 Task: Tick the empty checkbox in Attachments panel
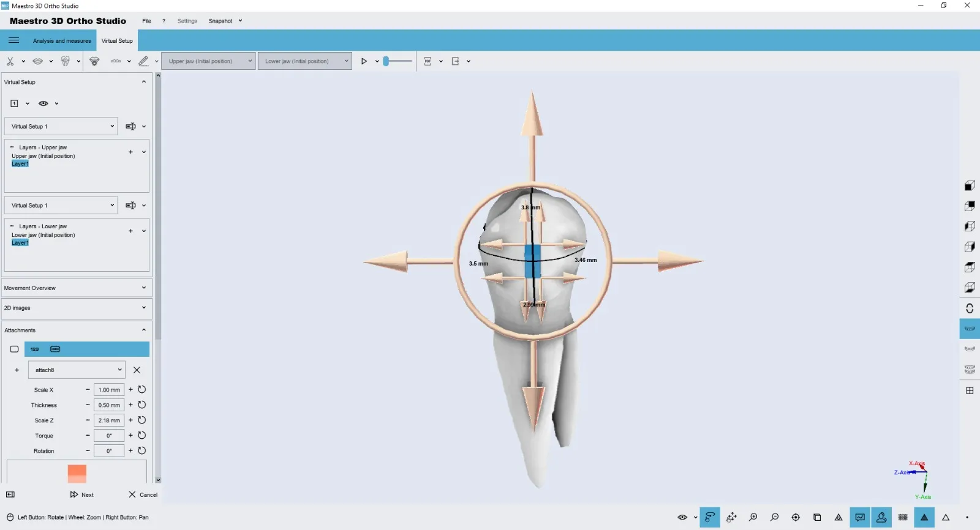click(15, 349)
